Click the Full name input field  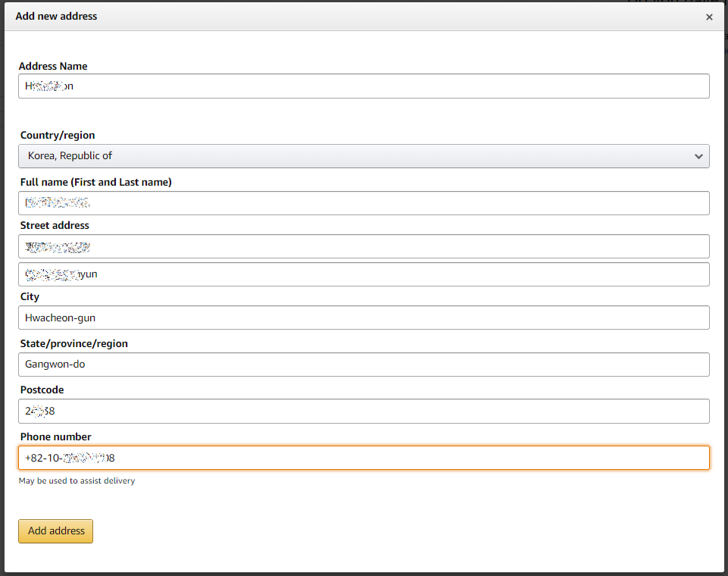pos(364,203)
